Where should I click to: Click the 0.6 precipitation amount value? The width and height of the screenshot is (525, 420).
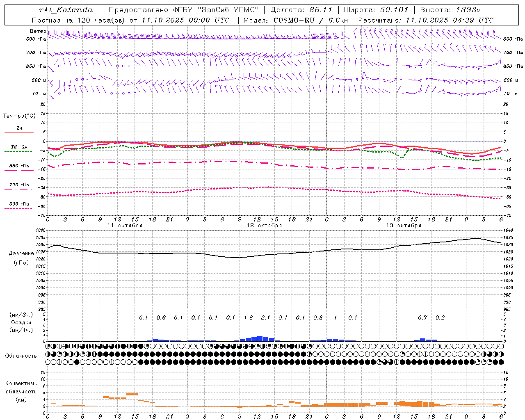click(161, 317)
